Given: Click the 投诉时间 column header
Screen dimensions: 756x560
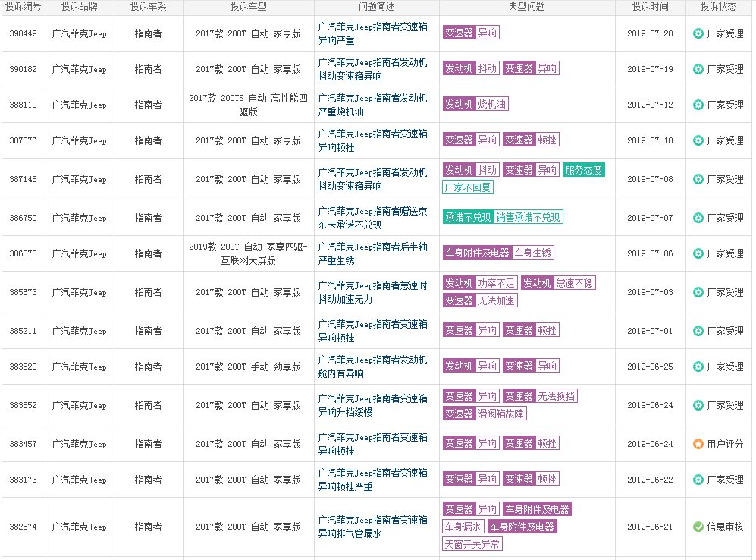Looking at the screenshot, I should [x=650, y=7].
